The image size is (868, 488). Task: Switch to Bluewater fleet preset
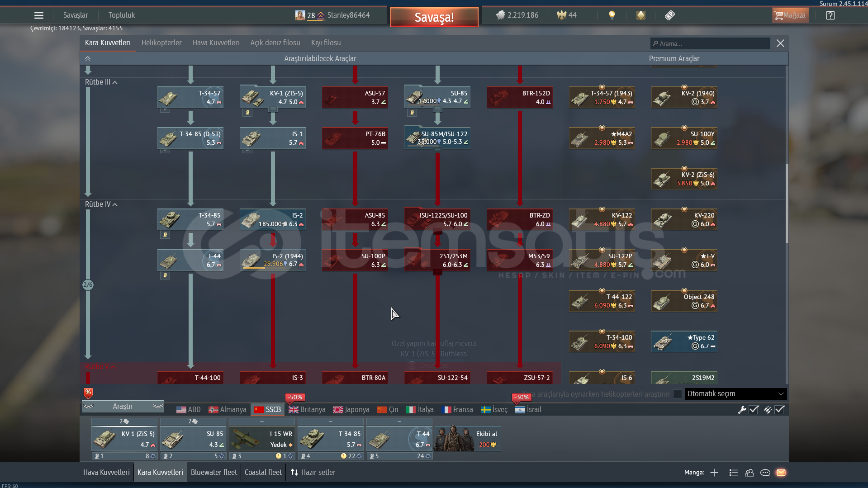click(214, 473)
